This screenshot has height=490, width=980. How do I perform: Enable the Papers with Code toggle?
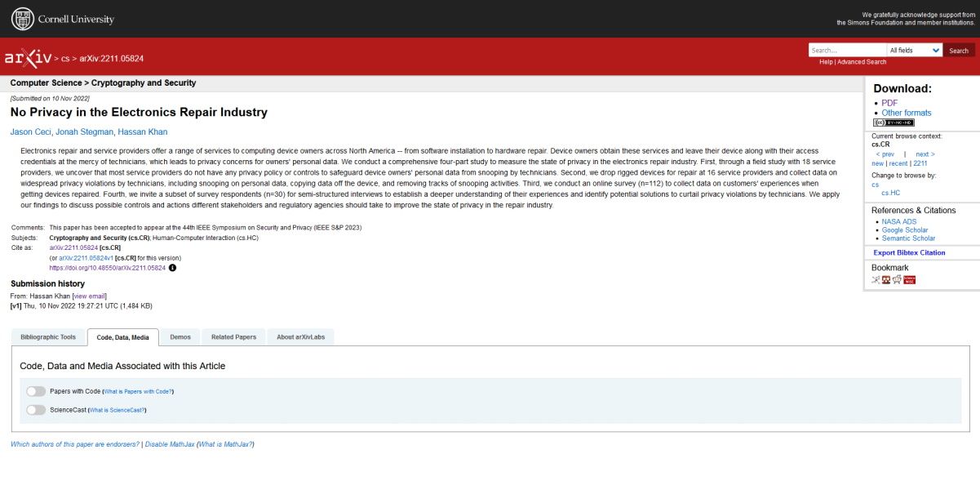click(x=36, y=391)
